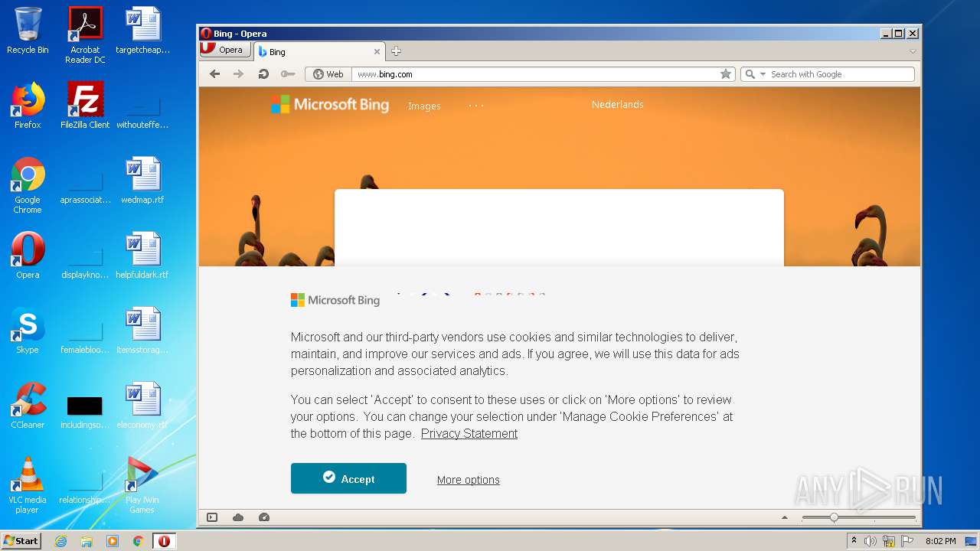The width and height of the screenshot is (980, 551).
Task: Close the Bing tab
Action: click(377, 51)
